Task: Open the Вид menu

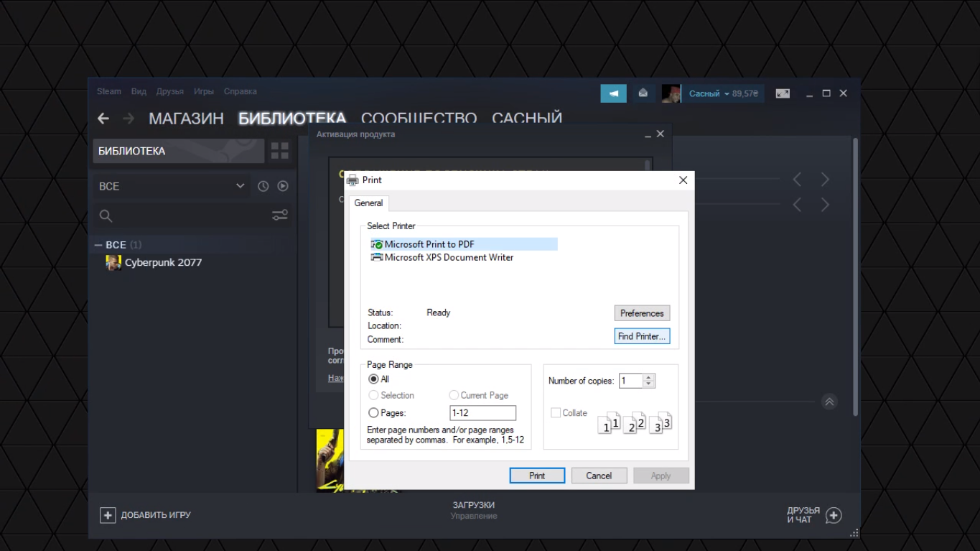Action: (x=139, y=91)
